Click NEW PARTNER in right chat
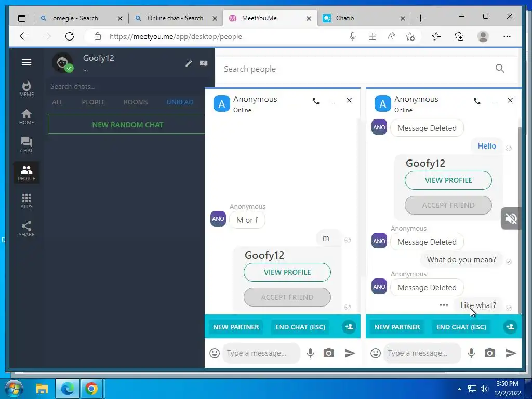The height and width of the screenshot is (399, 532). click(397, 327)
